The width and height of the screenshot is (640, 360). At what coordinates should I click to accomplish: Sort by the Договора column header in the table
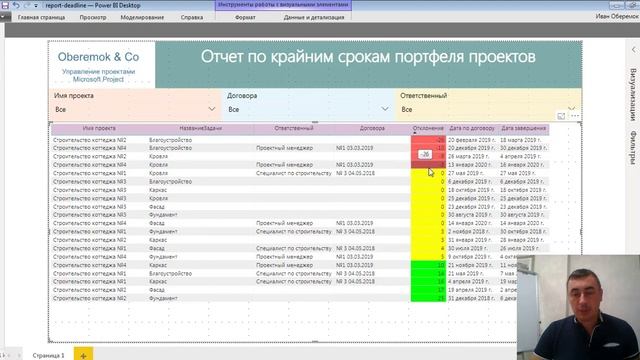coord(372,128)
